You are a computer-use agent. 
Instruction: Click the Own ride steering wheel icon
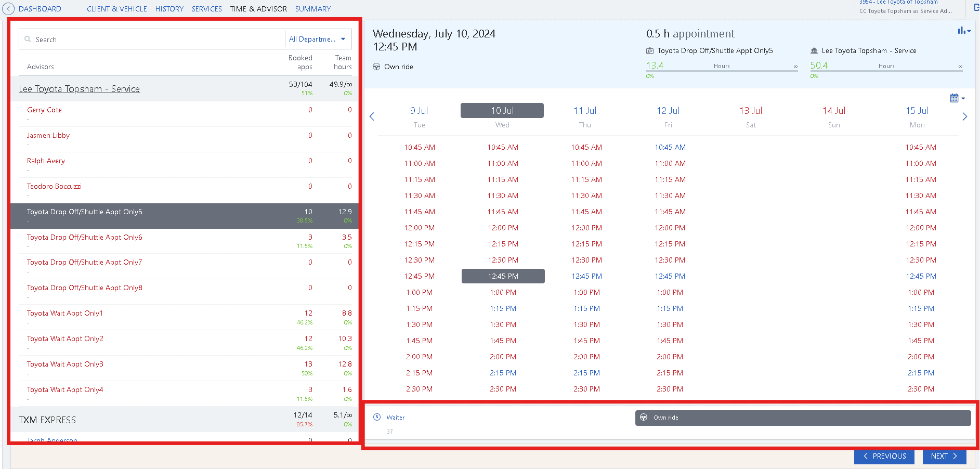point(644,418)
